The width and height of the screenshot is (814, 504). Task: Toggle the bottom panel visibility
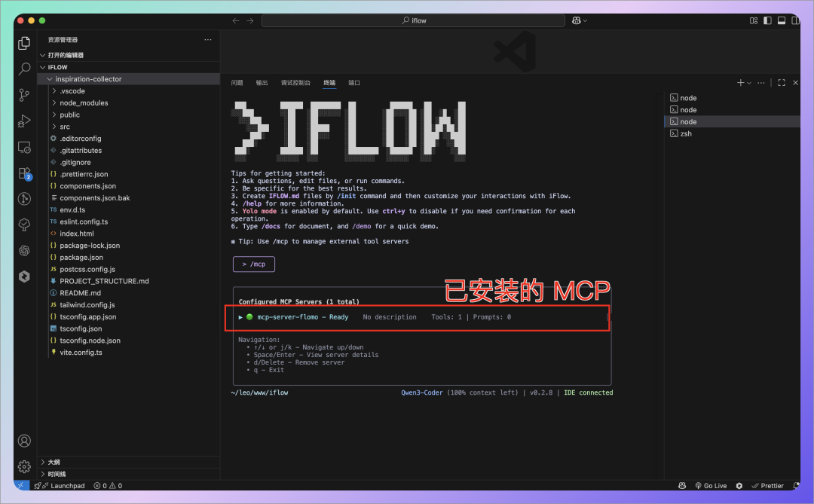coord(782,21)
